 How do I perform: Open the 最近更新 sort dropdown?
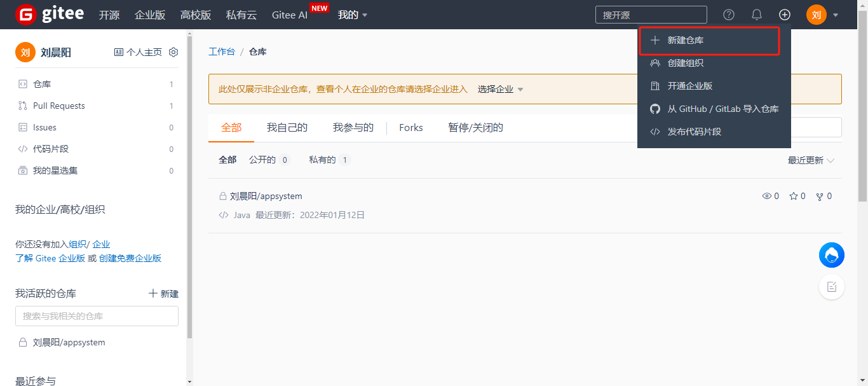[811, 160]
